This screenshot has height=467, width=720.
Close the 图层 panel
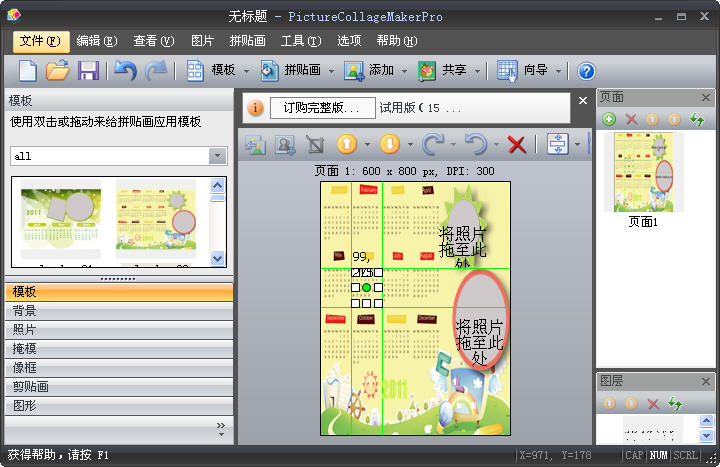pos(706,381)
